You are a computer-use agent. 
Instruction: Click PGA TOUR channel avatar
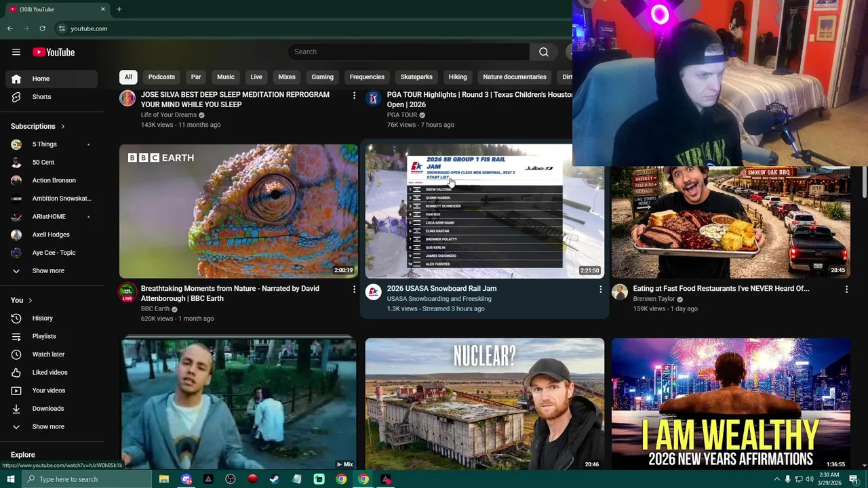pos(373,98)
